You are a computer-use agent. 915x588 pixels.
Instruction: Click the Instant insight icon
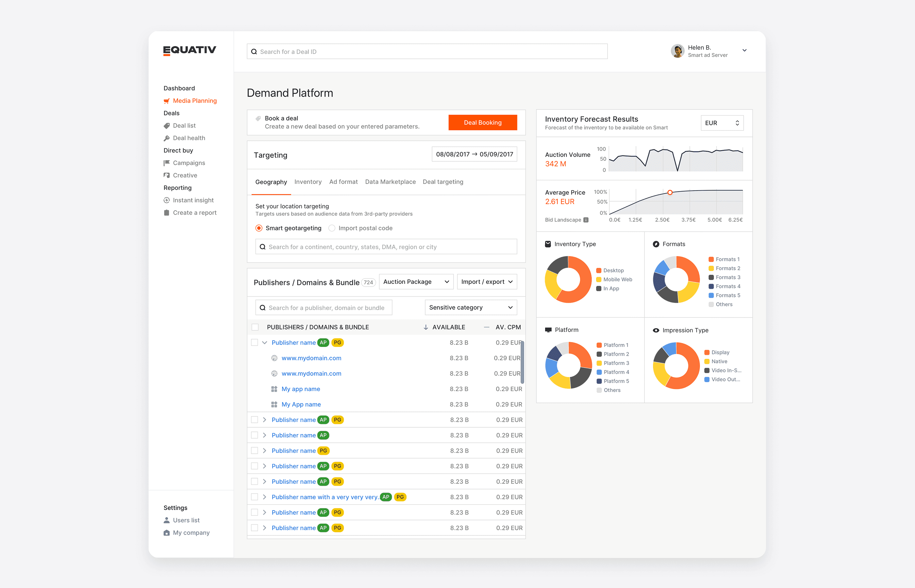(x=167, y=201)
